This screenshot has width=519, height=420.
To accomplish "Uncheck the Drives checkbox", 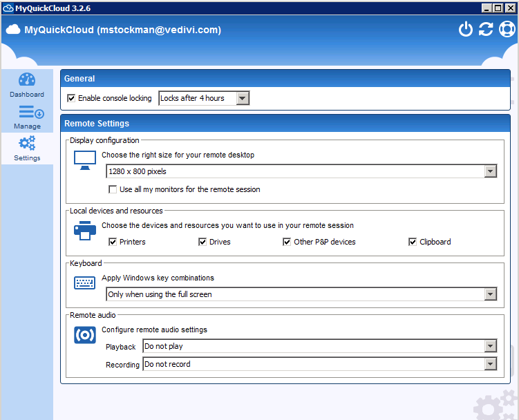I will [202, 242].
